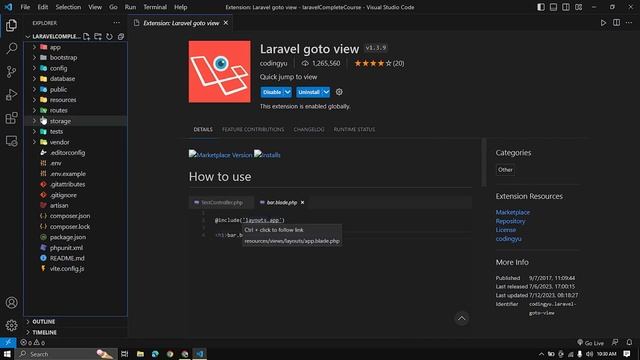Click New File icon in explorer header
Image resolution: width=640 pixels, height=360 pixels.
click(86, 36)
